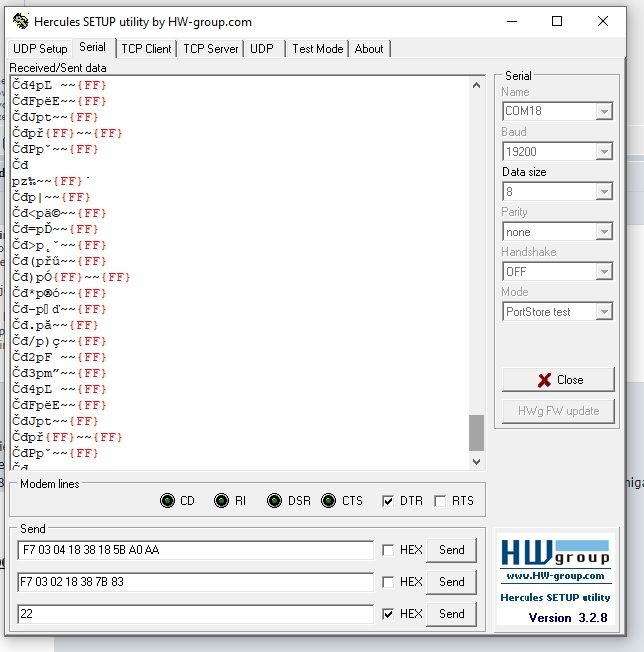This screenshot has width=644, height=652.
Task: Click the scroll down arrow of data log
Action: click(x=476, y=462)
